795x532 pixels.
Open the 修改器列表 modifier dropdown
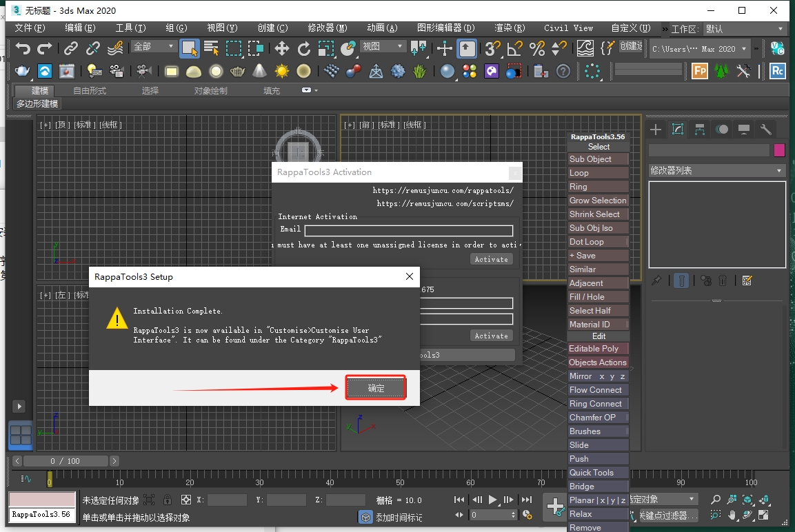[717, 170]
